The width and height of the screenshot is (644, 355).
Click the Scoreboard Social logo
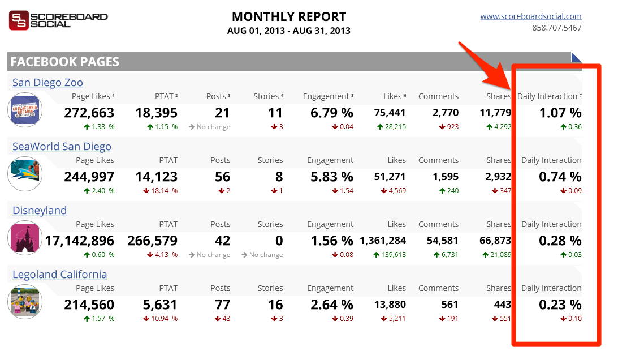[58, 20]
